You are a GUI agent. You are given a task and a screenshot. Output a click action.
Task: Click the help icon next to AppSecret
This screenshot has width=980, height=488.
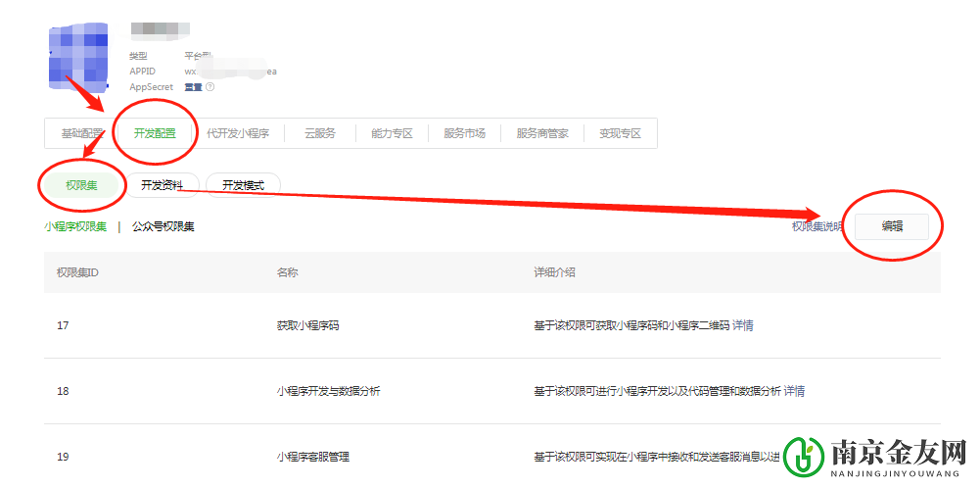pyautogui.click(x=210, y=87)
